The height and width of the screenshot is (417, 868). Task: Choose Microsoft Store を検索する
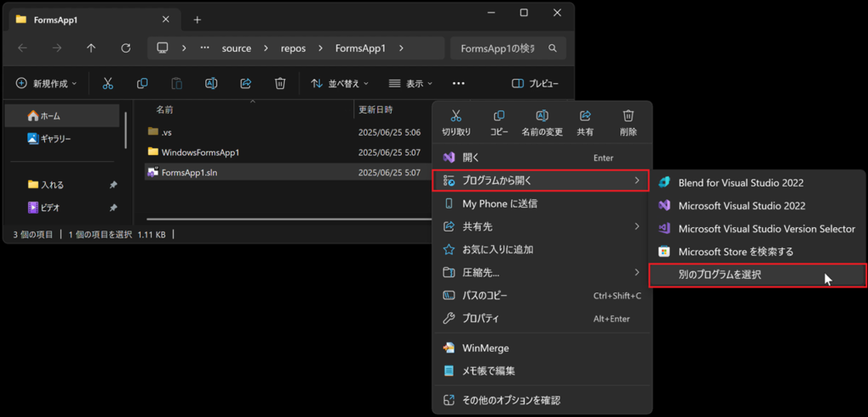tap(756, 252)
